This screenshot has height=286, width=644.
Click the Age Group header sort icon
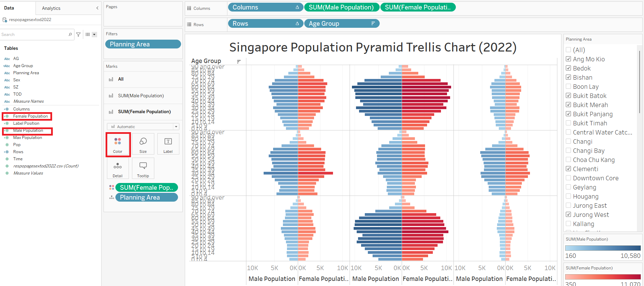tap(239, 61)
